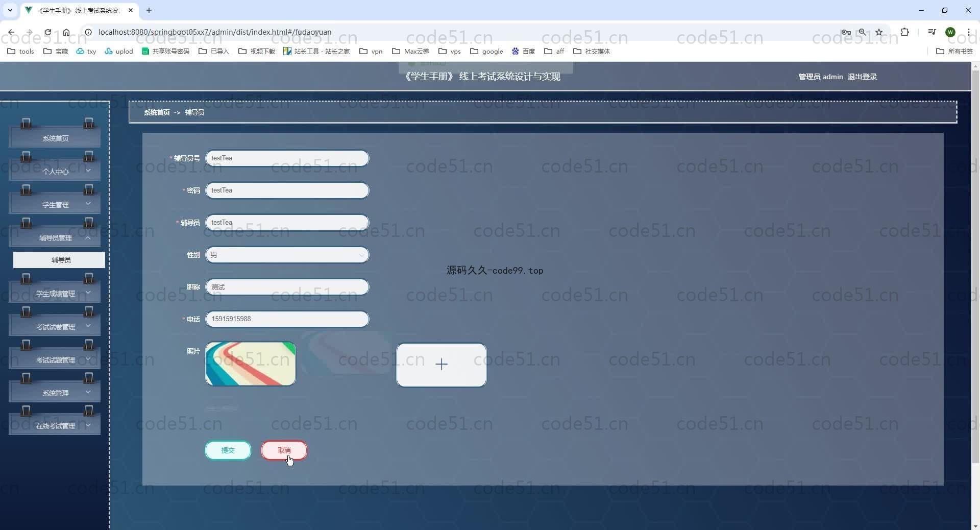The width and height of the screenshot is (980, 530).
Task: Open the 宝藏 bookmark folder
Action: [x=56, y=51]
